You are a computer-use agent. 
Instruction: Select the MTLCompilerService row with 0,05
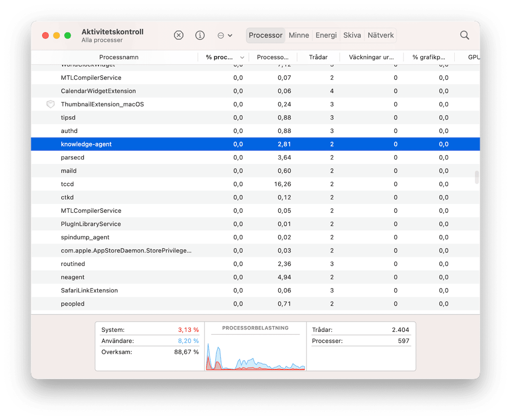tap(255, 211)
